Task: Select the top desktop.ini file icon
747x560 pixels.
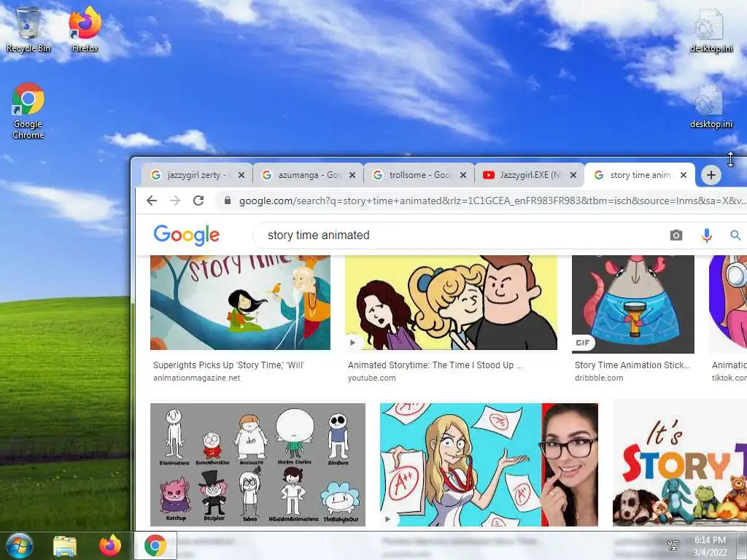Action: [x=711, y=31]
